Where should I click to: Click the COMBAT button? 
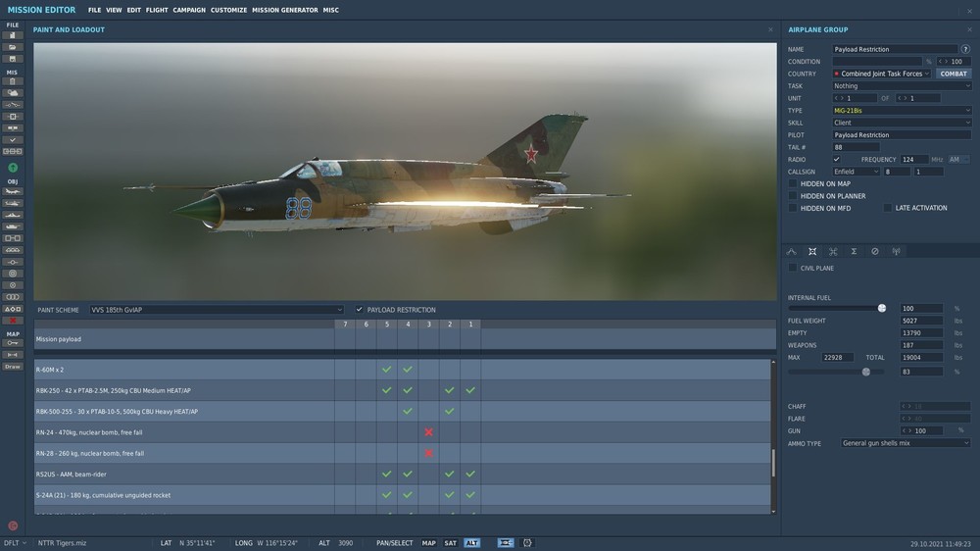click(x=954, y=74)
